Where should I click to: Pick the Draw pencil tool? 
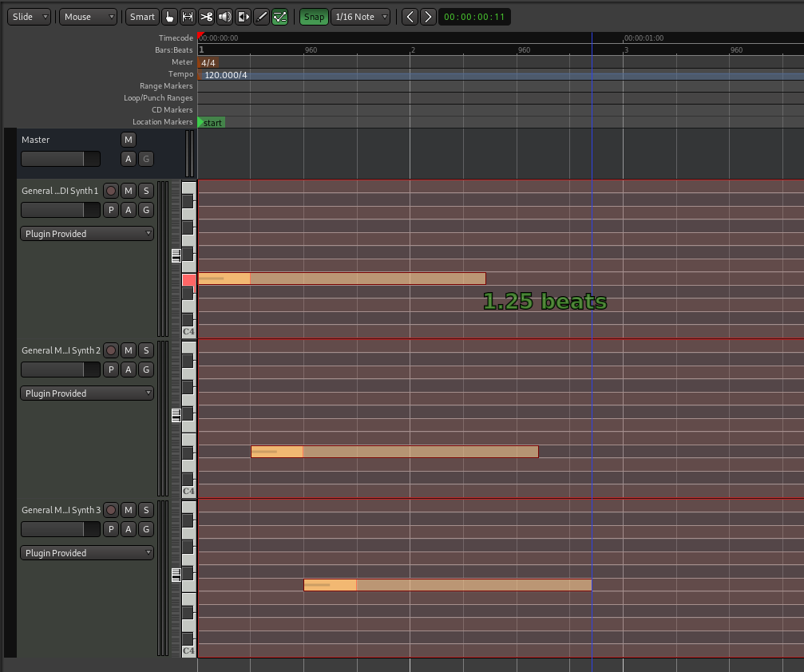coord(261,17)
